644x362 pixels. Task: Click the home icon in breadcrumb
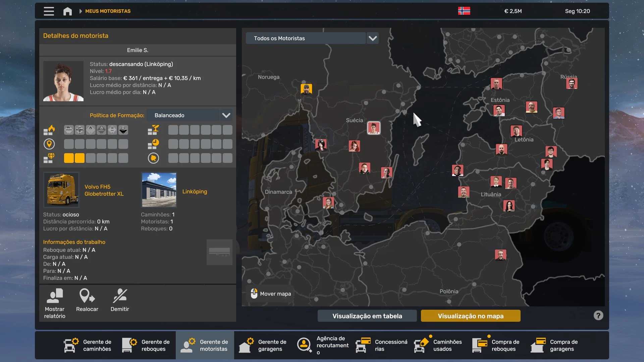(67, 11)
